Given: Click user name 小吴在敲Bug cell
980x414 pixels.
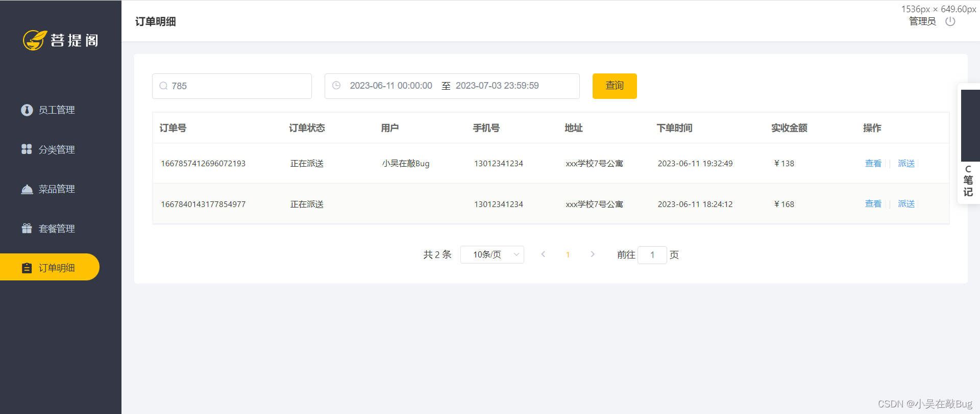Looking at the screenshot, I should (x=406, y=163).
